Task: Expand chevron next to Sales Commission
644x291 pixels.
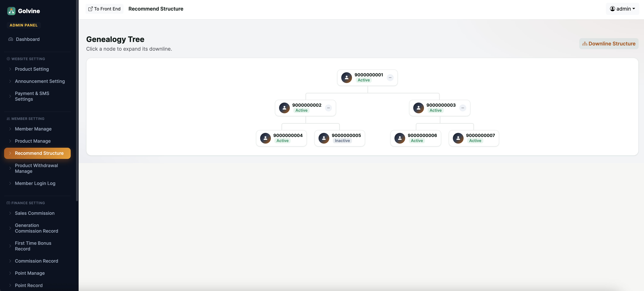Action: coord(10,213)
